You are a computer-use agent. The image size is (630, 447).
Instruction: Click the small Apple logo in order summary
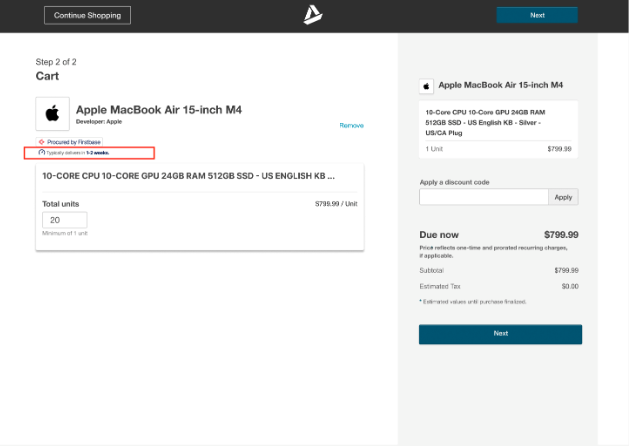click(x=426, y=86)
